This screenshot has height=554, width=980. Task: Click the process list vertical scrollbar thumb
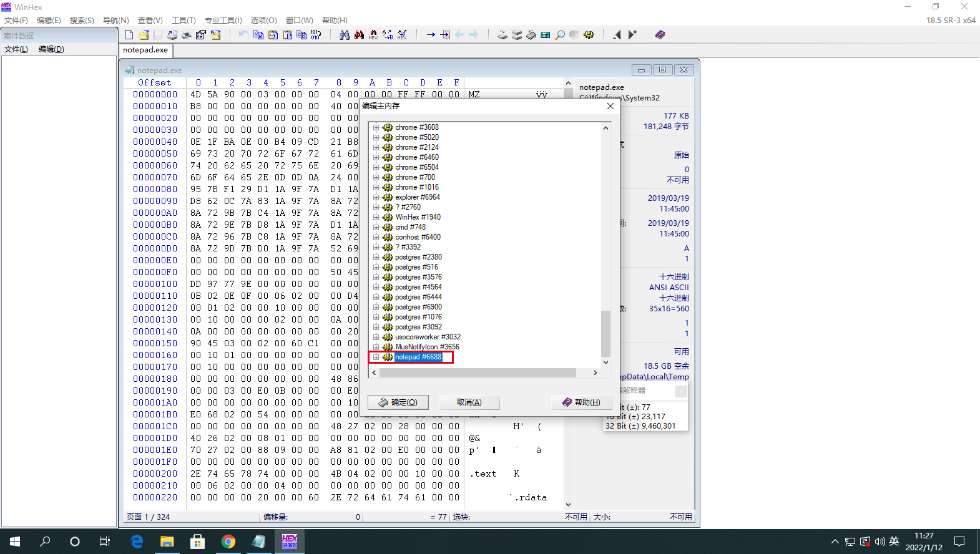coord(605,333)
